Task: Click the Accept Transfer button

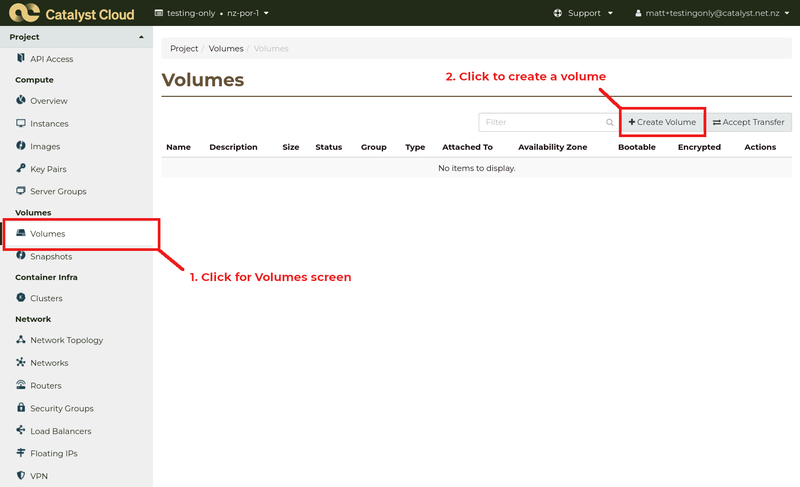Action: [749, 122]
